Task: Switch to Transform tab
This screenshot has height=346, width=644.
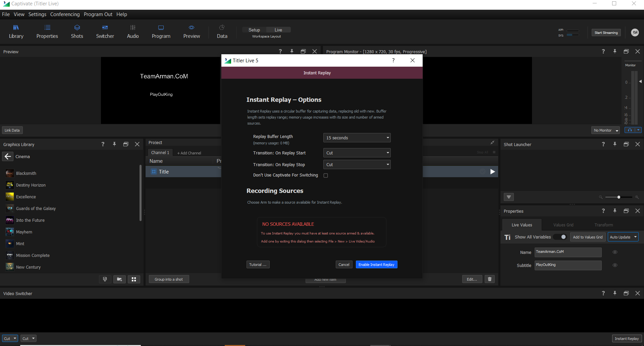Action: [604, 225]
